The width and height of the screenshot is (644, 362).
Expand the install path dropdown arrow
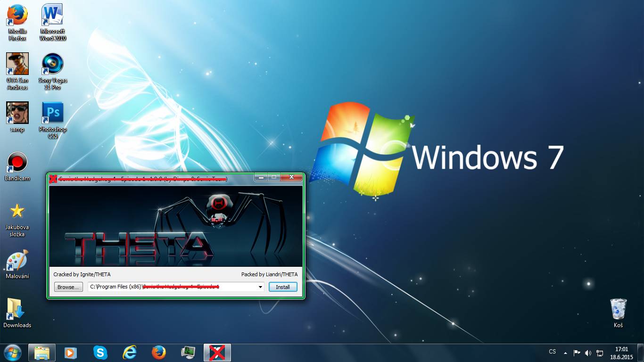point(260,287)
